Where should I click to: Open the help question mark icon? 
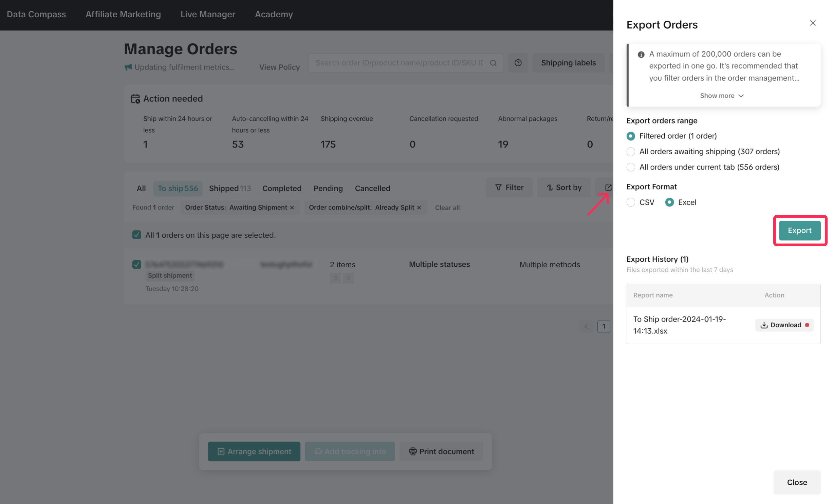click(518, 63)
